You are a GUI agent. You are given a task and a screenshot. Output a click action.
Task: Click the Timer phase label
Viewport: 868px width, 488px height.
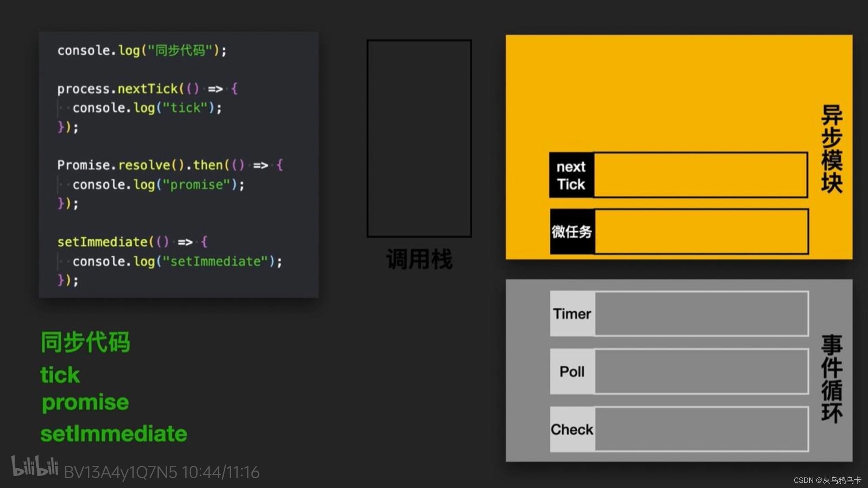[x=571, y=314]
